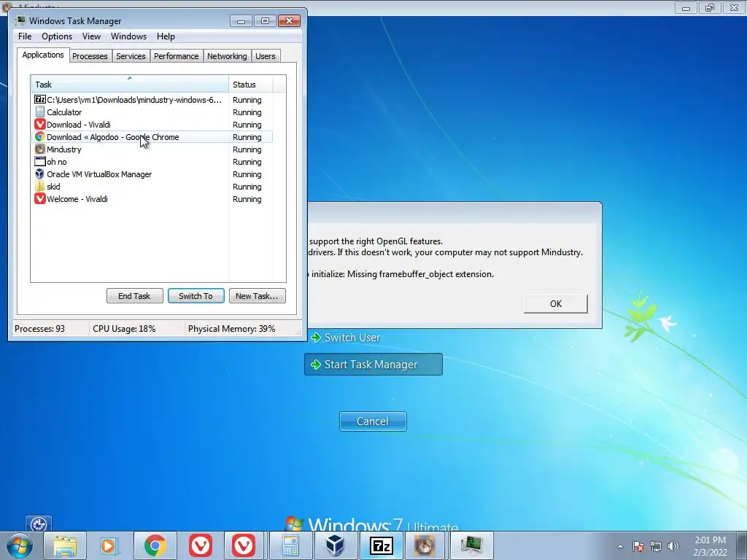Screen dimensions: 747x560
Task: Select the 'oh no' task icon
Action: tap(40, 161)
